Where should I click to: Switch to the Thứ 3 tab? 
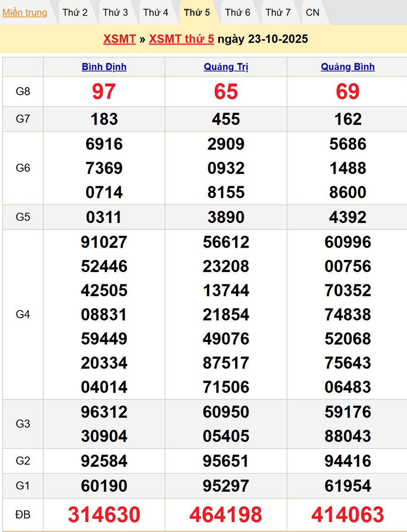tap(115, 12)
